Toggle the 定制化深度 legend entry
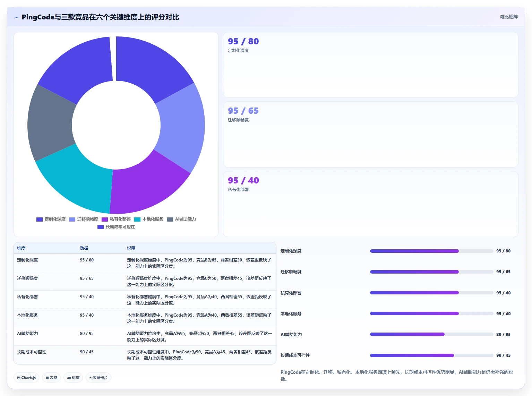Viewport: 532px width, 396px height. (51, 219)
